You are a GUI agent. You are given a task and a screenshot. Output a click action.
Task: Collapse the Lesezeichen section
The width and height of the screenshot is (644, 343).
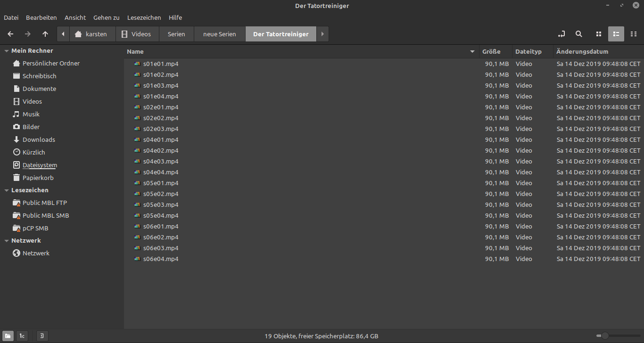pos(7,190)
